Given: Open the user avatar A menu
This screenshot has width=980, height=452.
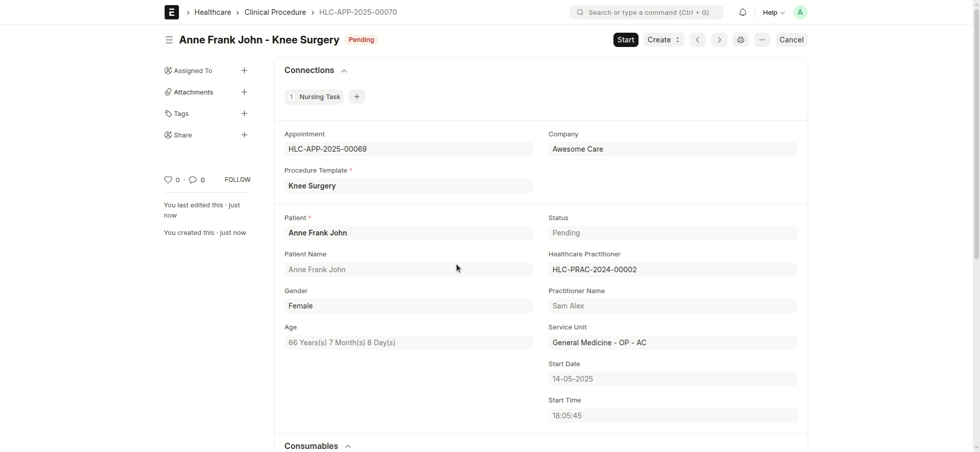Looking at the screenshot, I should click(801, 12).
